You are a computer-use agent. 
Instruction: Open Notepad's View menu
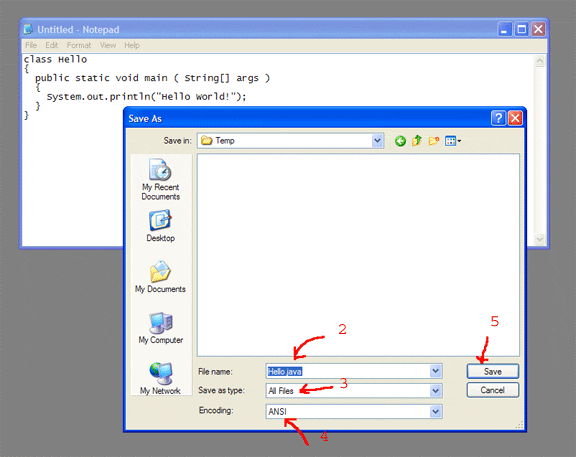pos(108,45)
